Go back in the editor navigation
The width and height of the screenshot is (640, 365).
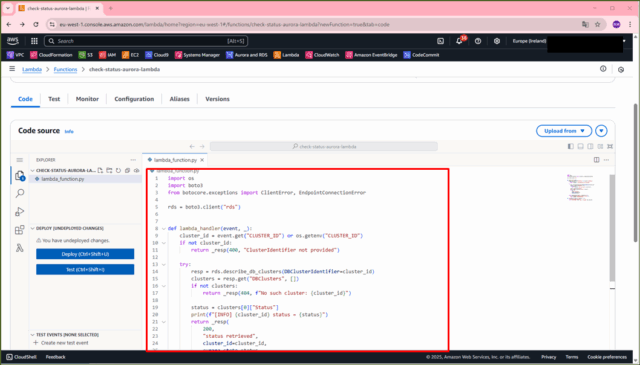192,146
